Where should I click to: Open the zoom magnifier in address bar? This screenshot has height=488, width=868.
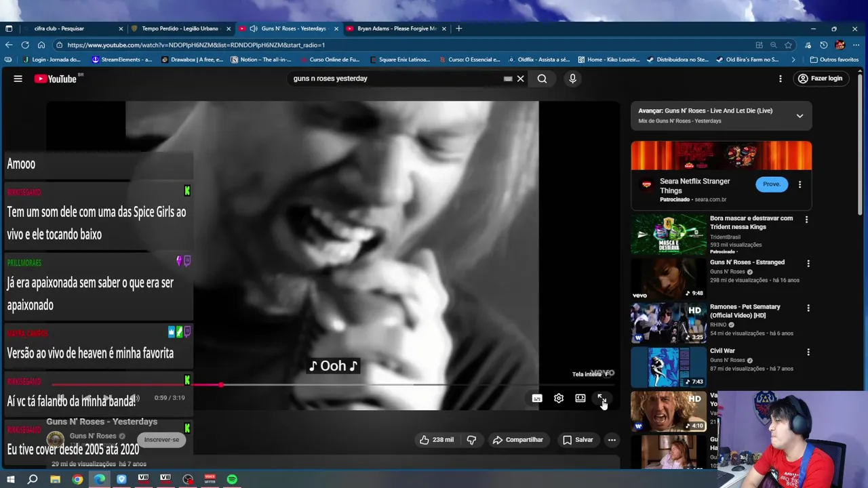(774, 45)
